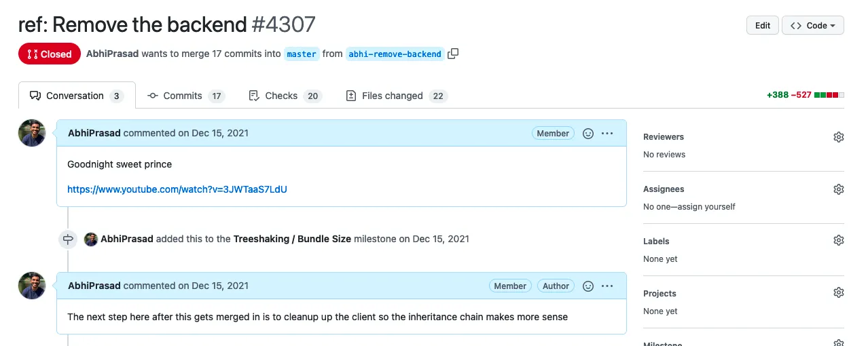Add emoji reaction to first comment
Screen dimensions: 868x346
tap(588, 134)
